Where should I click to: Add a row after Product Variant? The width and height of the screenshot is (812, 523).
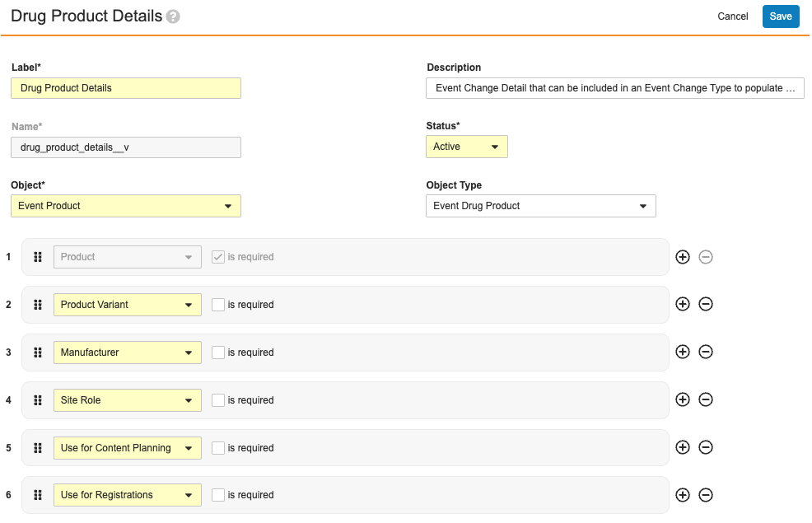coord(683,304)
